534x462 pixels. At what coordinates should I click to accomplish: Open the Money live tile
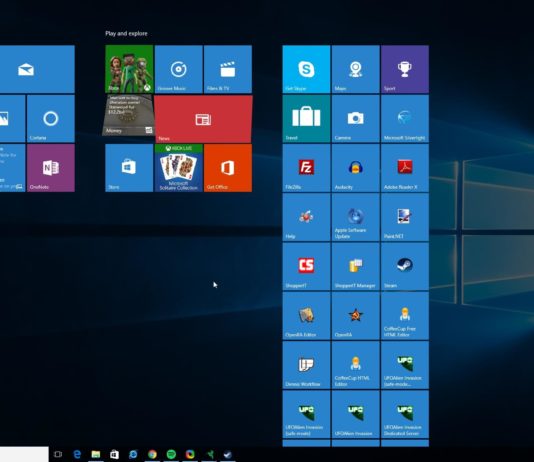pyautogui.click(x=128, y=115)
